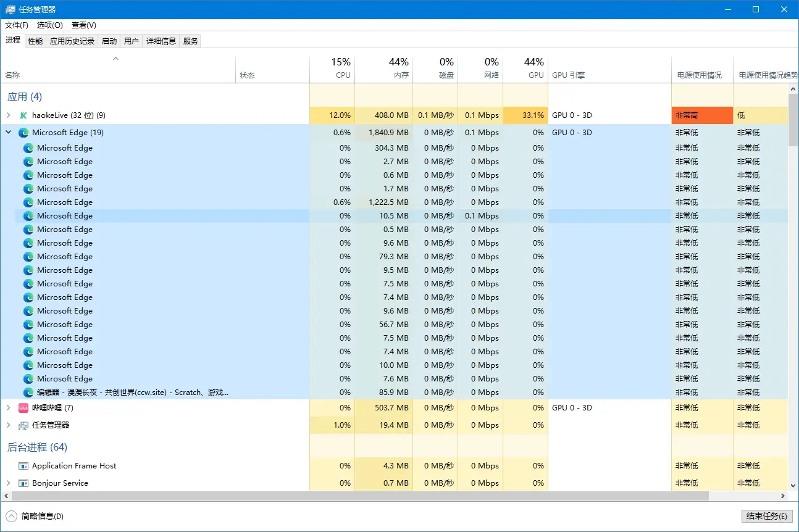
Task: Click the 503.7 MB memory cell
Action: tap(383, 408)
